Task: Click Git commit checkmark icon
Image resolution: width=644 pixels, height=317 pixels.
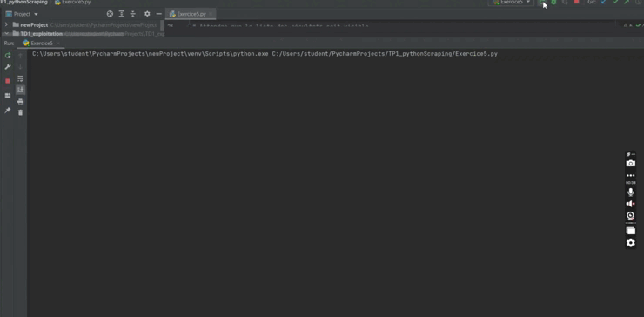Action: point(614,2)
